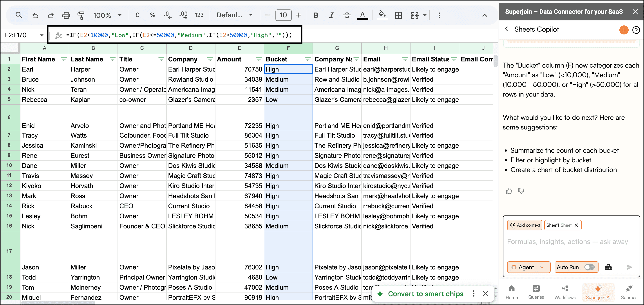
Task: Click Add context button
Action: (x=525, y=225)
